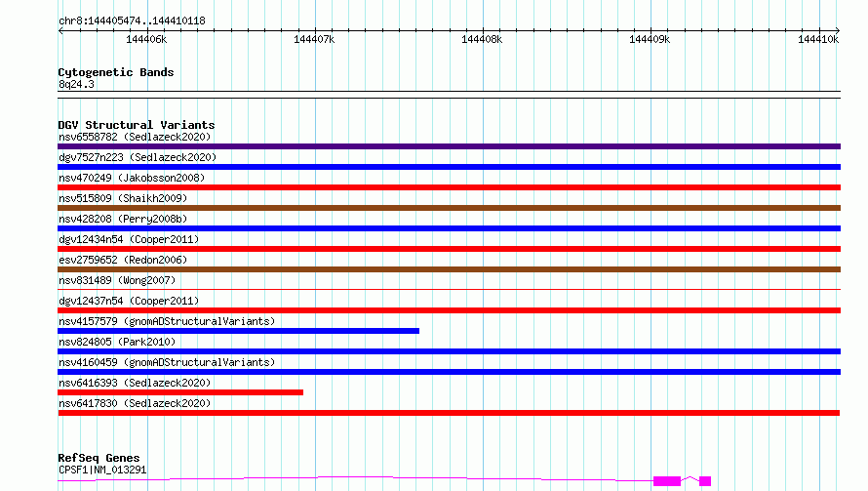Click the nsv6417830 (Sedlazeck2020) label
The image size is (868, 491).
(x=135, y=403)
